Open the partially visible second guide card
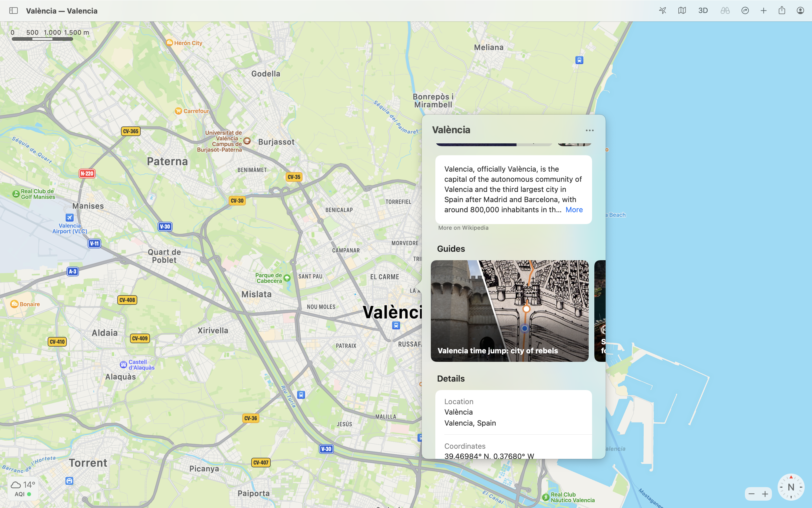This screenshot has width=812, height=508. pyautogui.click(x=600, y=311)
